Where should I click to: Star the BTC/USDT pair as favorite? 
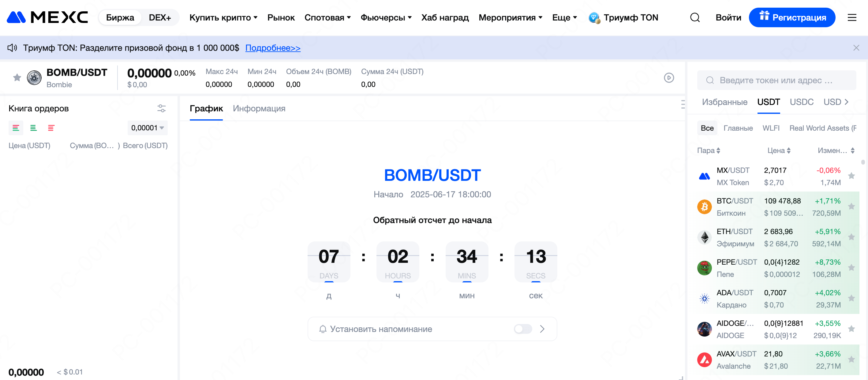pyautogui.click(x=851, y=207)
